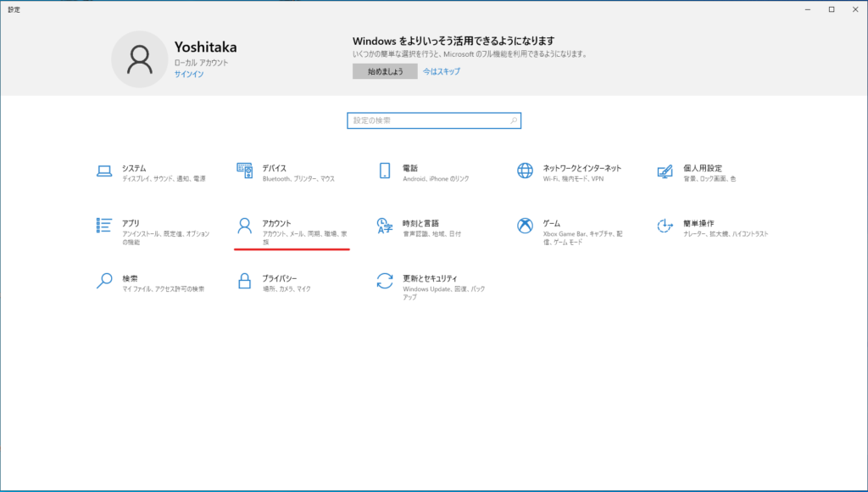Select the アプリ title text

[131, 223]
